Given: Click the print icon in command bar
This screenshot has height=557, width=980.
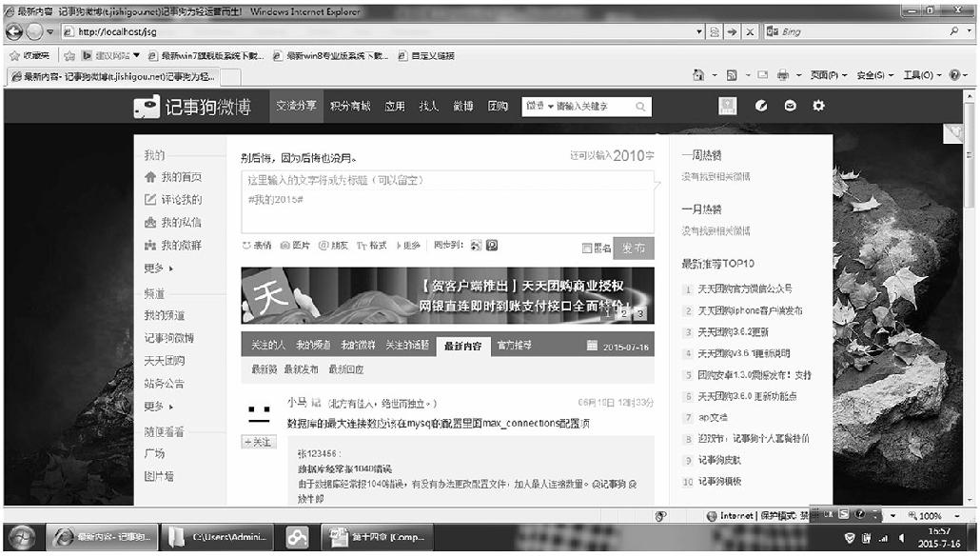Looking at the screenshot, I should [782, 75].
